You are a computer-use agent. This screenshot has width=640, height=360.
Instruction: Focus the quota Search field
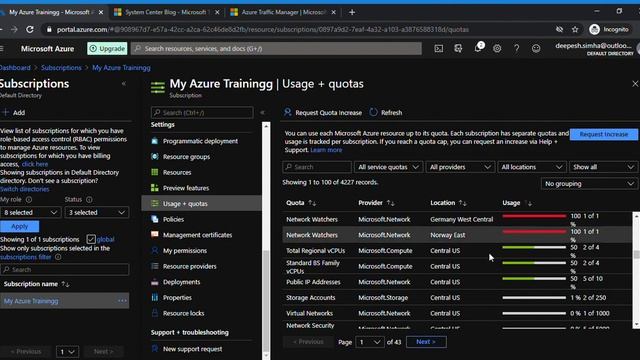click(x=317, y=167)
